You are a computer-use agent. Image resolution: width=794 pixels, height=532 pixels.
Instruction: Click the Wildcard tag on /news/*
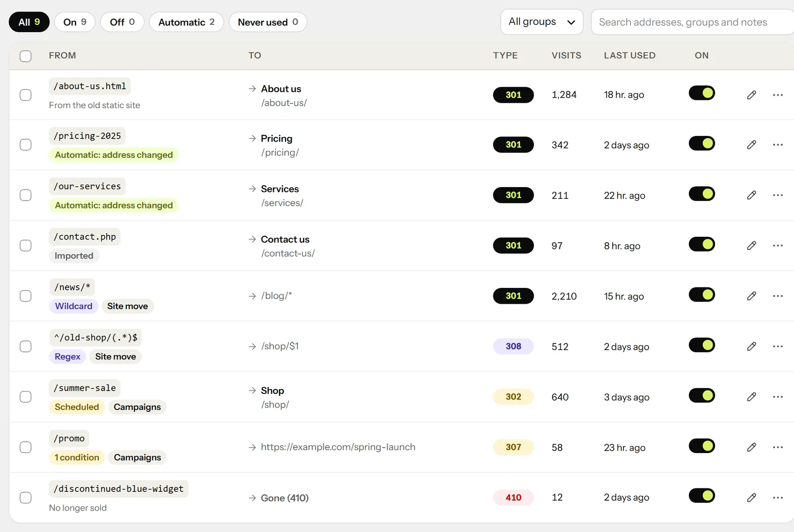coord(73,306)
